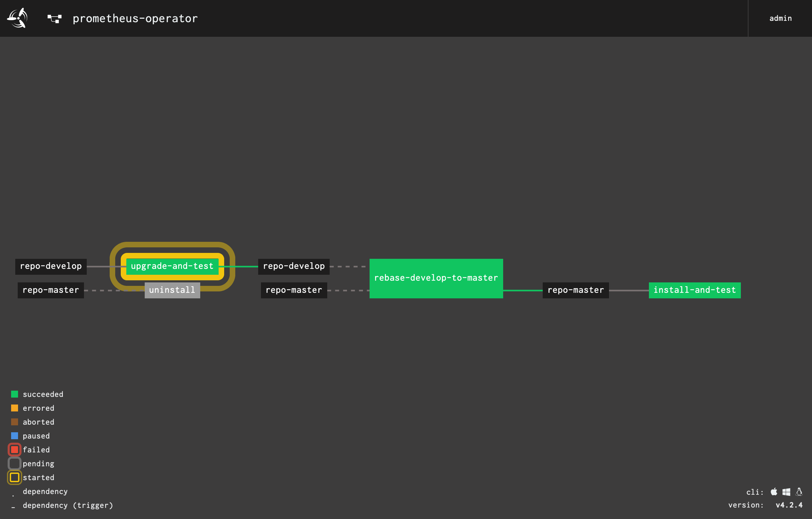Select the repo-master resource feeding install-and-test
Image resolution: width=812 pixels, height=519 pixels.
pos(575,290)
